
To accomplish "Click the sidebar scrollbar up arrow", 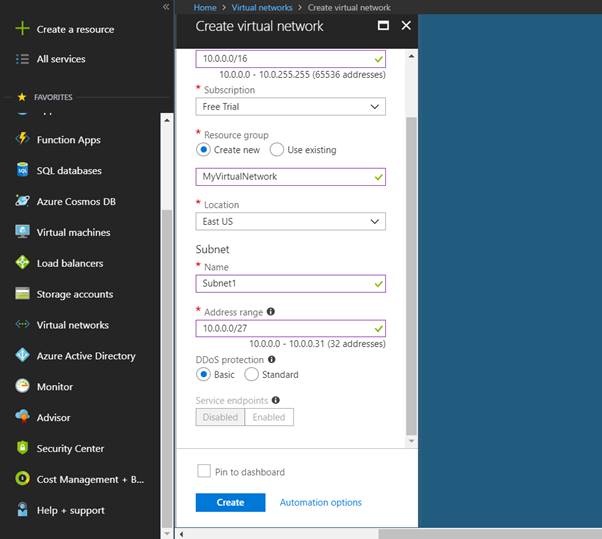I will [167, 120].
